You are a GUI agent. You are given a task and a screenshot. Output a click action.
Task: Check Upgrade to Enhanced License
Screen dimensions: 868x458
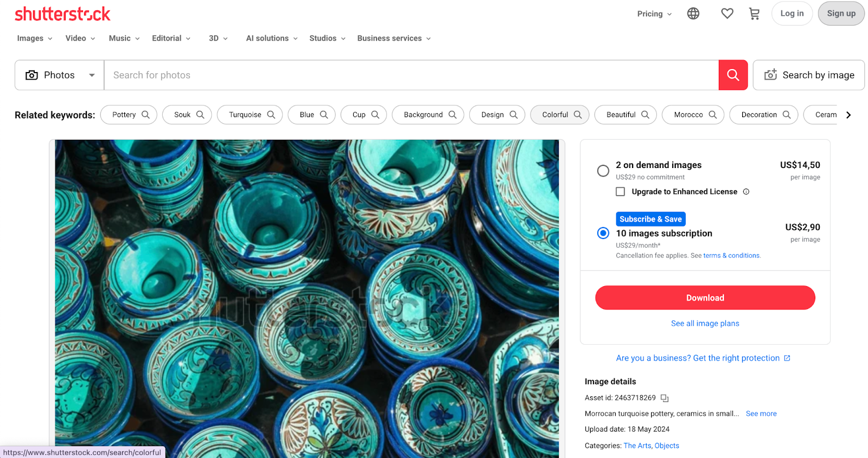tap(621, 191)
